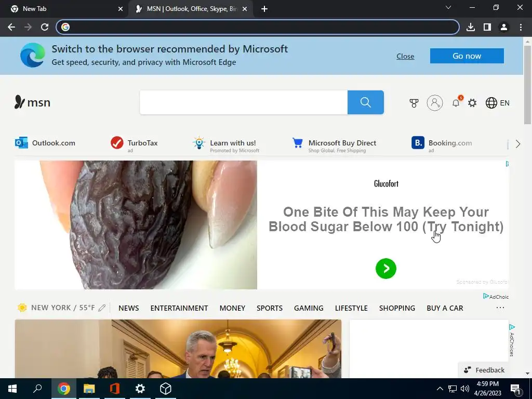This screenshot has height=399, width=532.
Task: Click the Go now button
Action: 467,56
